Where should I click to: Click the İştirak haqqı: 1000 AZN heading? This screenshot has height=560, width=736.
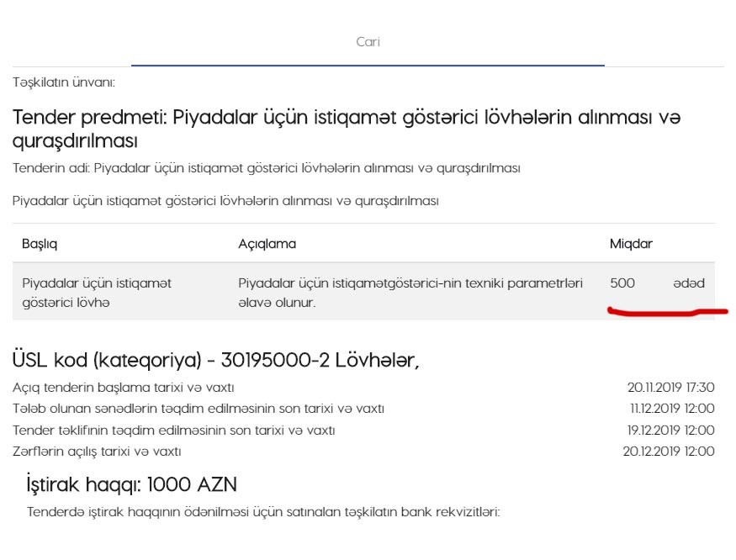click(x=132, y=484)
